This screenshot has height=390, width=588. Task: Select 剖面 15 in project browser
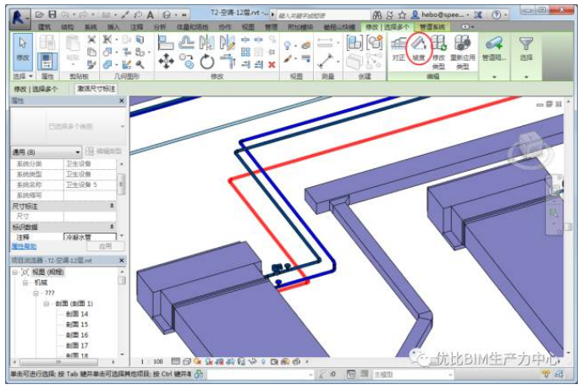click(x=76, y=324)
